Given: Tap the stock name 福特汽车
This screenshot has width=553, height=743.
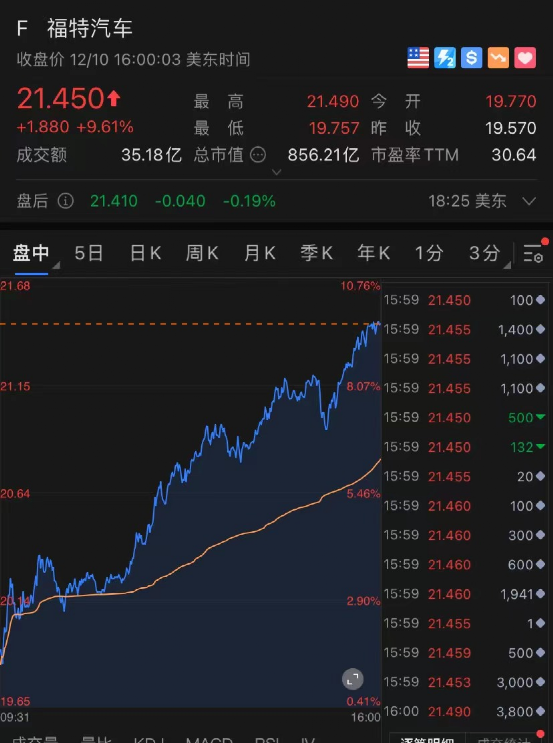Looking at the screenshot, I should pos(90,28).
